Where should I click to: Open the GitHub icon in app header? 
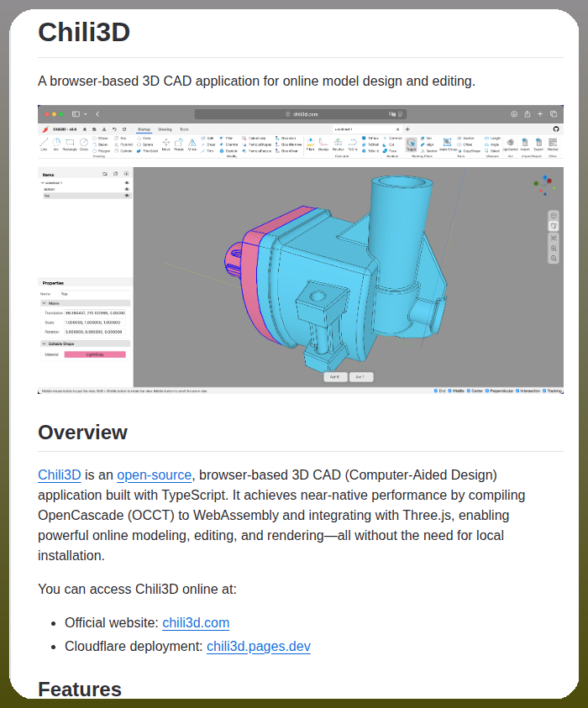[x=556, y=129]
